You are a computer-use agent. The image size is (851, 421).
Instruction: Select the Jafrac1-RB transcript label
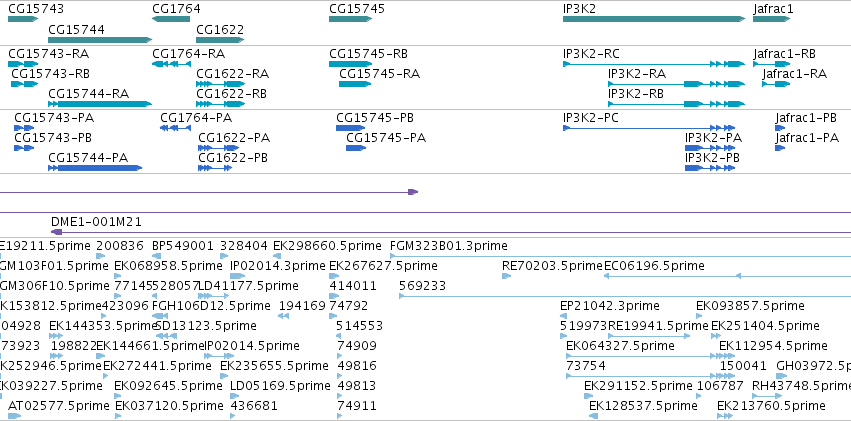(x=785, y=54)
